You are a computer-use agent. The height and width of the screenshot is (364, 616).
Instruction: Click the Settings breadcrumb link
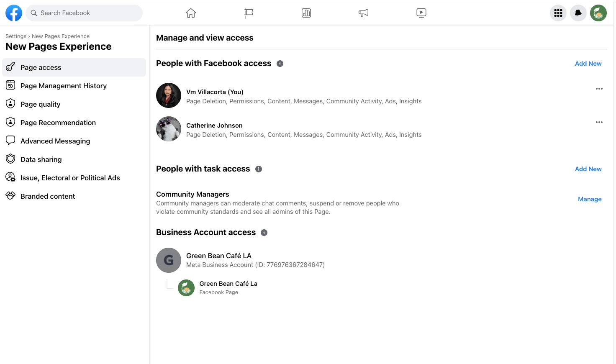[16, 36]
